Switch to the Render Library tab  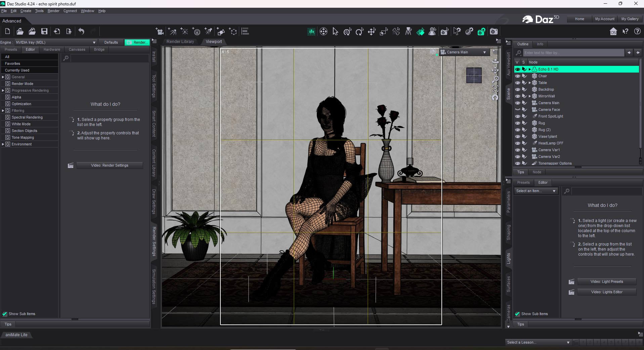(180, 42)
